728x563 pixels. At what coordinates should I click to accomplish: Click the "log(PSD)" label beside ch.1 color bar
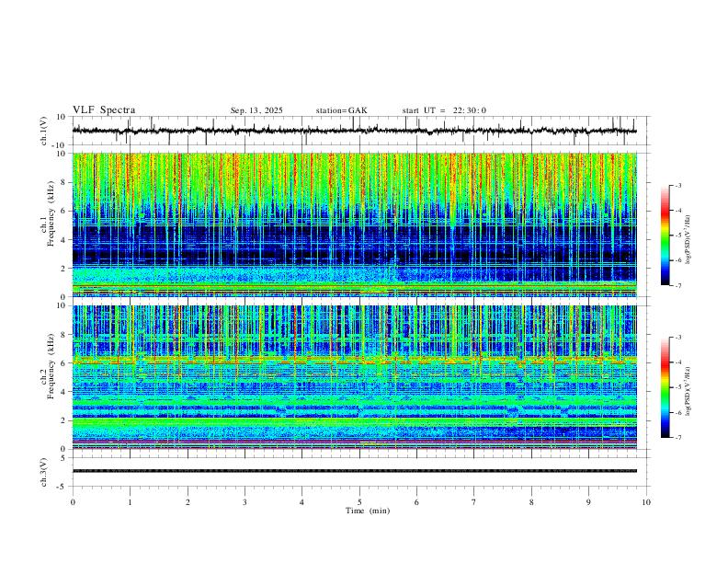pyautogui.click(x=688, y=240)
